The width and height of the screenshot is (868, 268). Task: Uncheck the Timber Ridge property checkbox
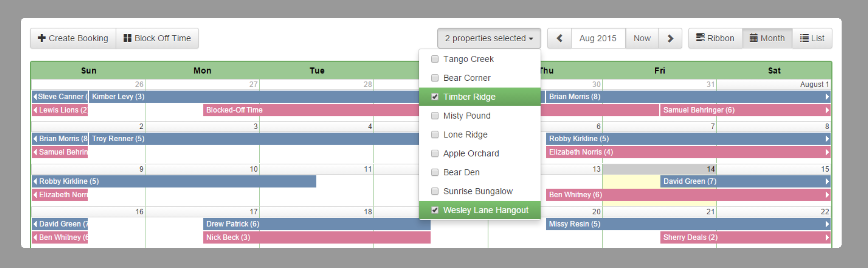(x=435, y=97)
